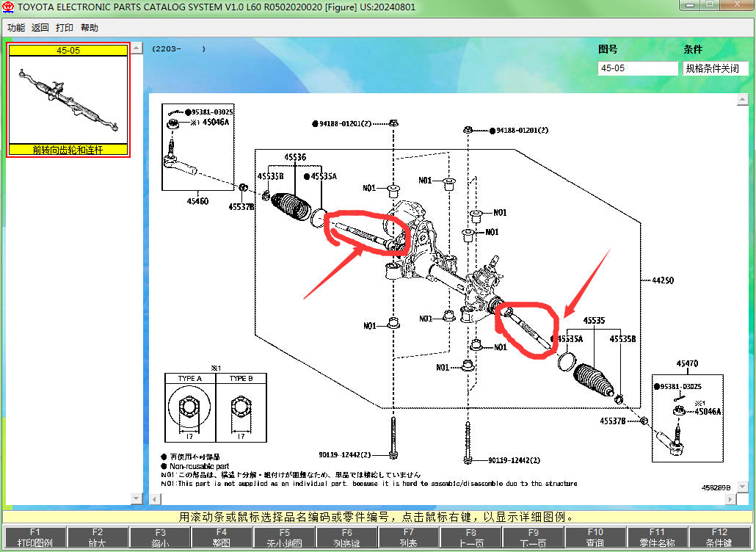Image resolution: width=756 pixels, height=552 pixels.
Task: Open the 返回 menu
Action: pyautogui.click(x=40, y=27)
